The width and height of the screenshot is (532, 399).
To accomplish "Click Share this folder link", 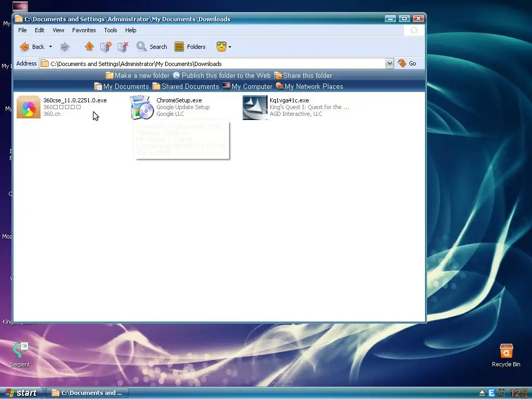I will tap(303, 75).
